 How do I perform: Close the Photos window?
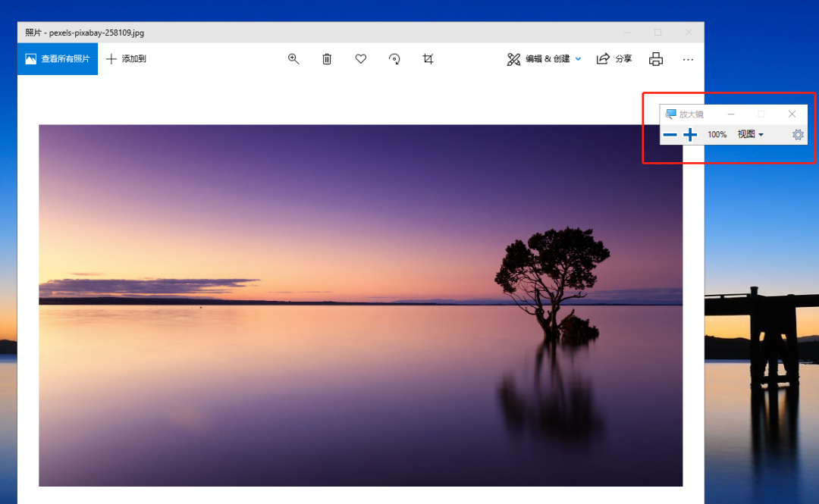689,33
